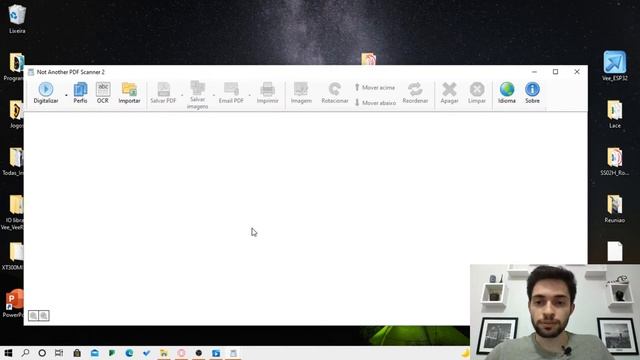The height and width of the screenshot is (360, 640).
Task: Open taskbar search magnifier
Action: point(25,353)
